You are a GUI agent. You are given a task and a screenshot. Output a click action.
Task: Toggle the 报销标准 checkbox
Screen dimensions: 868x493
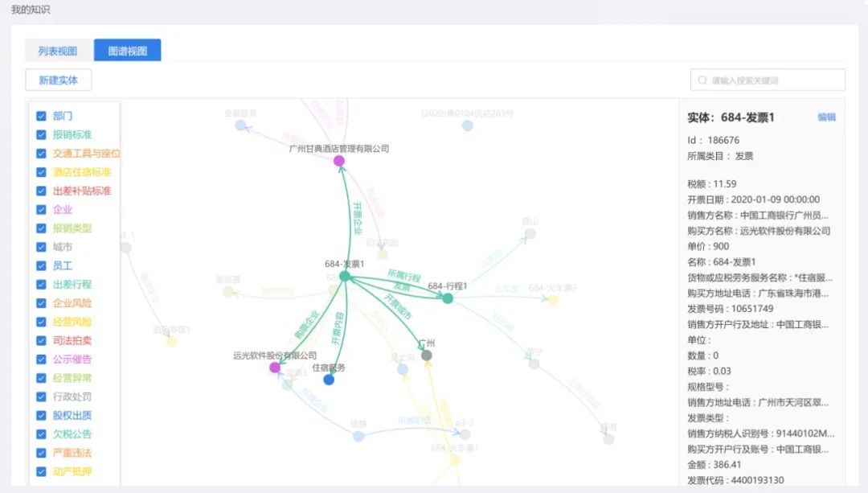(x=41, y=134)
